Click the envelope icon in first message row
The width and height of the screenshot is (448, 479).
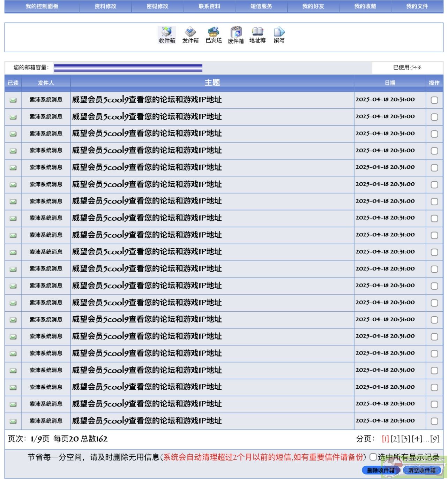(13, 100)
